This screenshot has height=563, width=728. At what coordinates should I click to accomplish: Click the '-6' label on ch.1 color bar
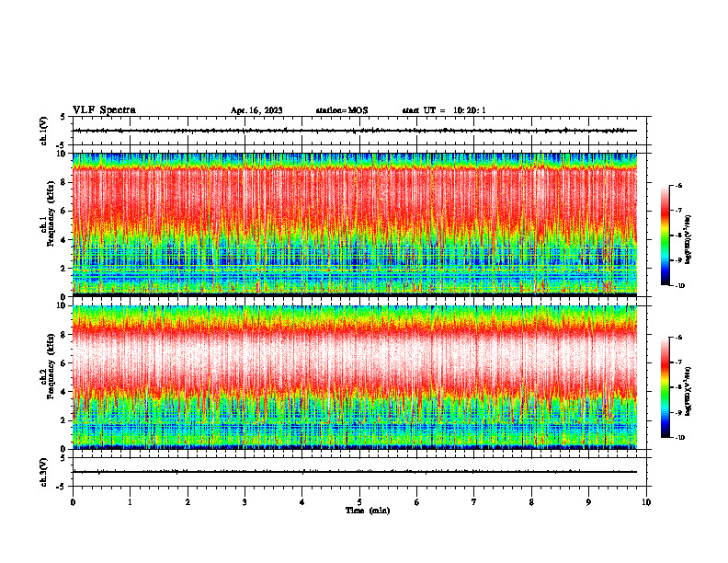point(678,185)
